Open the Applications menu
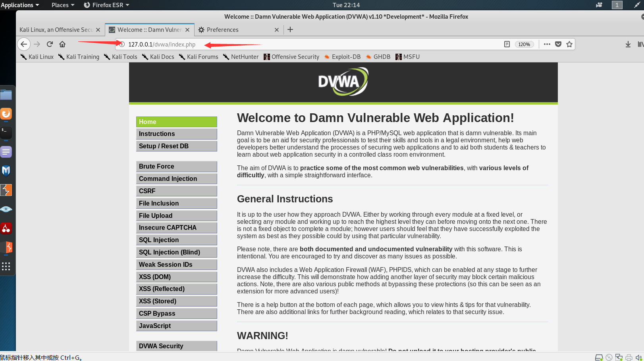Image resolution: width=644 pixels, height=361 pixels. tap(20, 5)
